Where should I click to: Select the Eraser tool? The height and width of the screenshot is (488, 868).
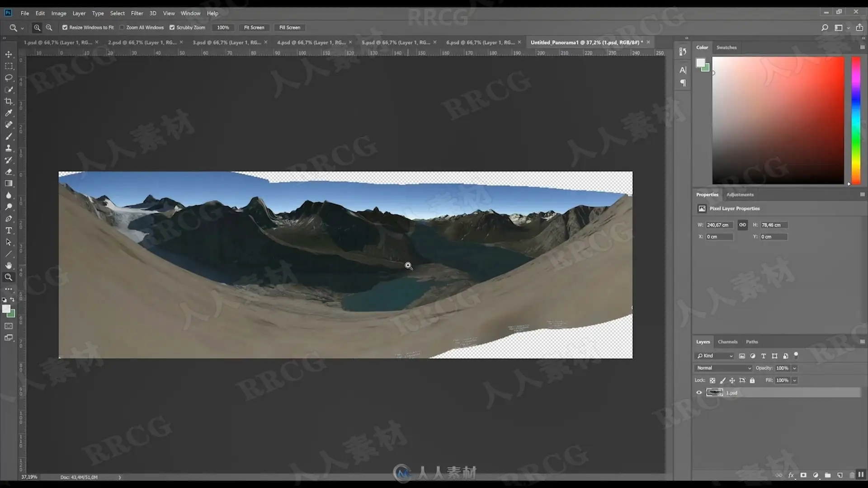click(9, 172)
